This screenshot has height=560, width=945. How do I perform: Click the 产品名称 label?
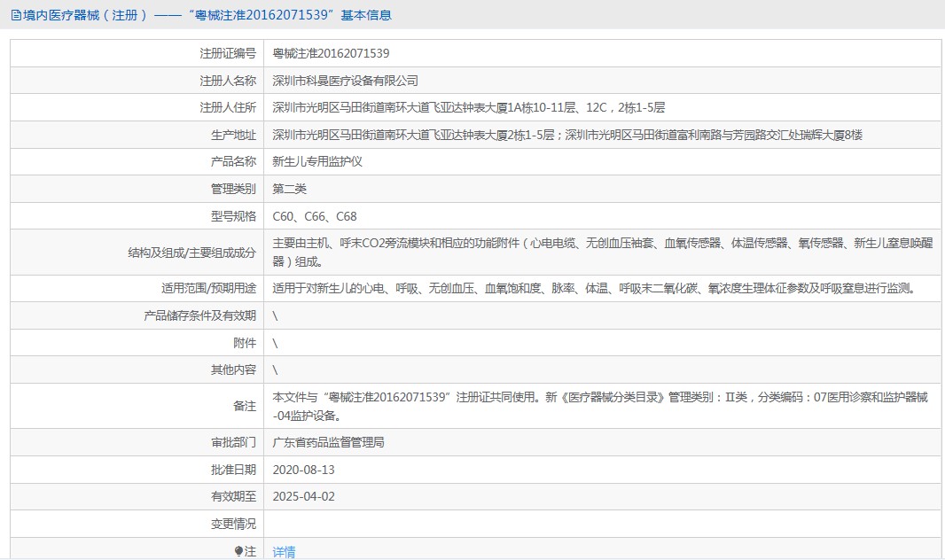233,161
